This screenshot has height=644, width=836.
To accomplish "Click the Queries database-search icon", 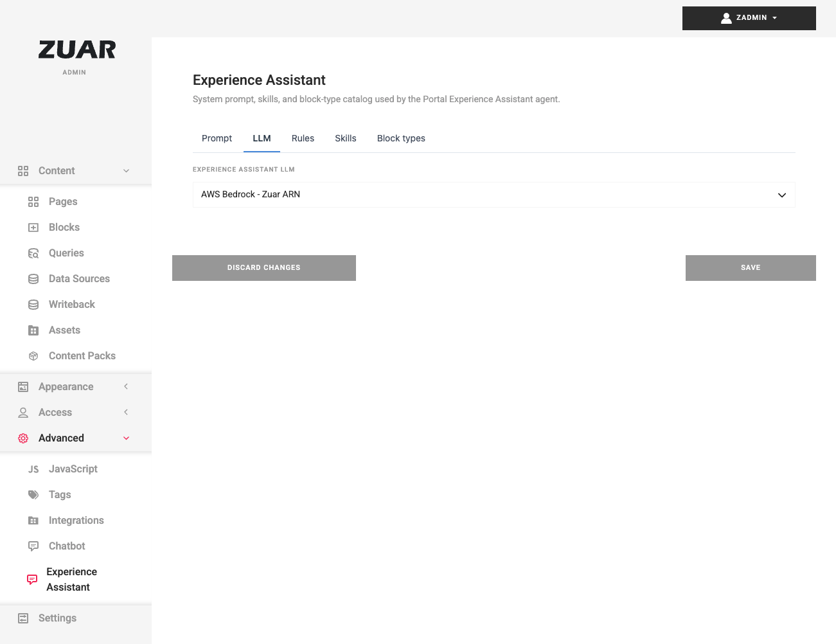I will [x=33, y=253].
